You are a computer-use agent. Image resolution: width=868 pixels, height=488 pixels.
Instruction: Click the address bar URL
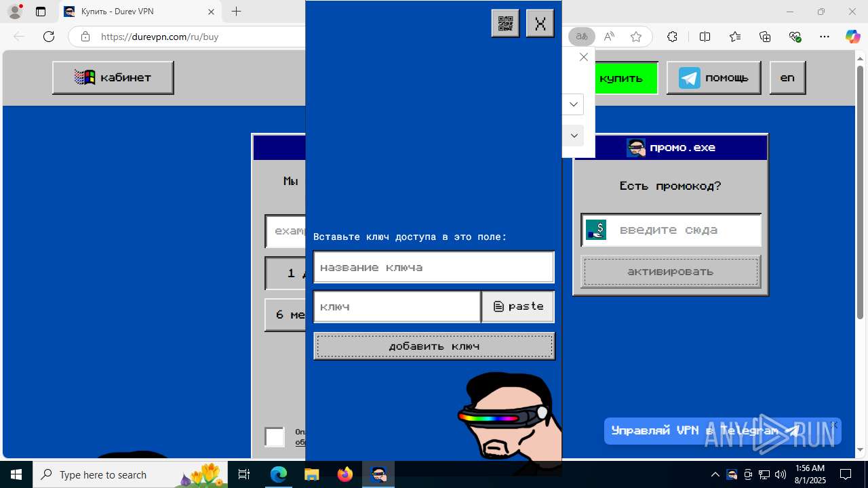coord(160,37)
